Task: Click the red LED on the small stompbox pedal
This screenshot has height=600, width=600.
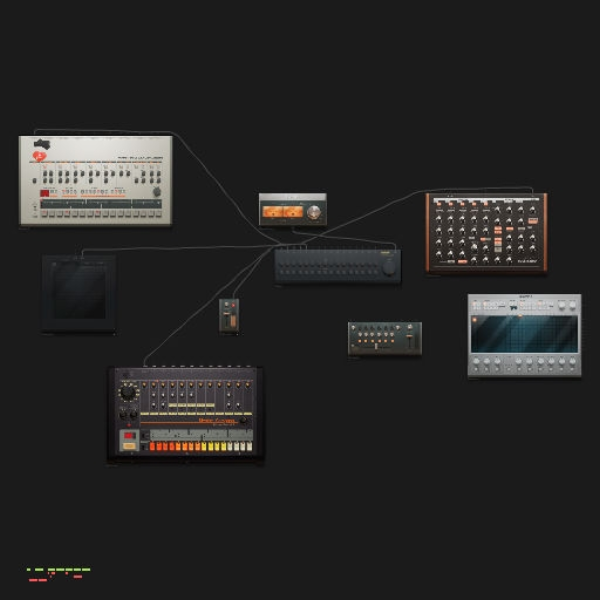Action: 233,305
